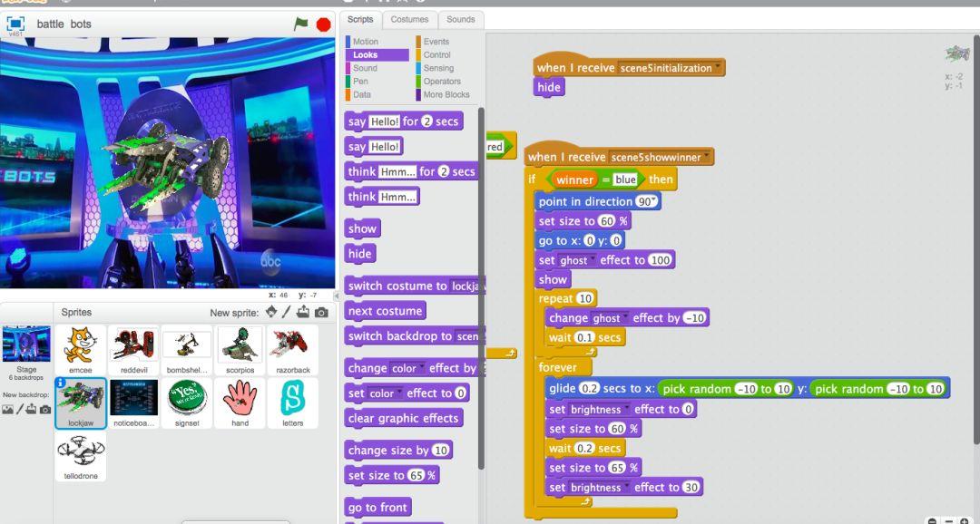Open the Pen block category
Viewport: 980px width, 524px height.
click(x=360, y=82)
